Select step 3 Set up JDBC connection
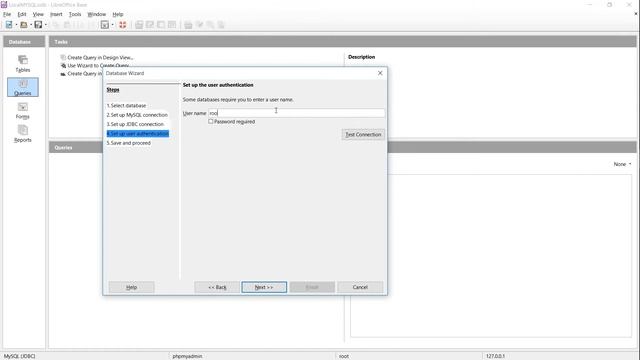This screenshot has height=360, width=640. pyautogui.click(x=135, y=124)
